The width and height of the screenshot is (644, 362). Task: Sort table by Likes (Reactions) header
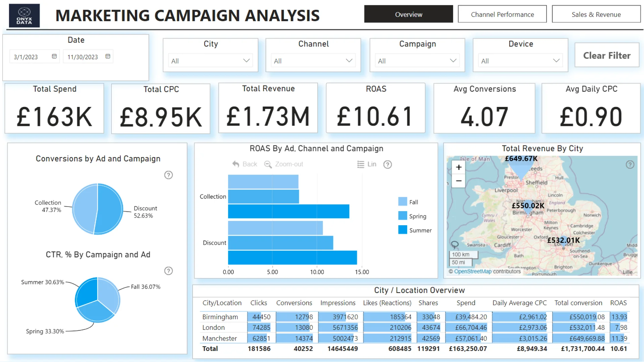(x=387, y=303)
